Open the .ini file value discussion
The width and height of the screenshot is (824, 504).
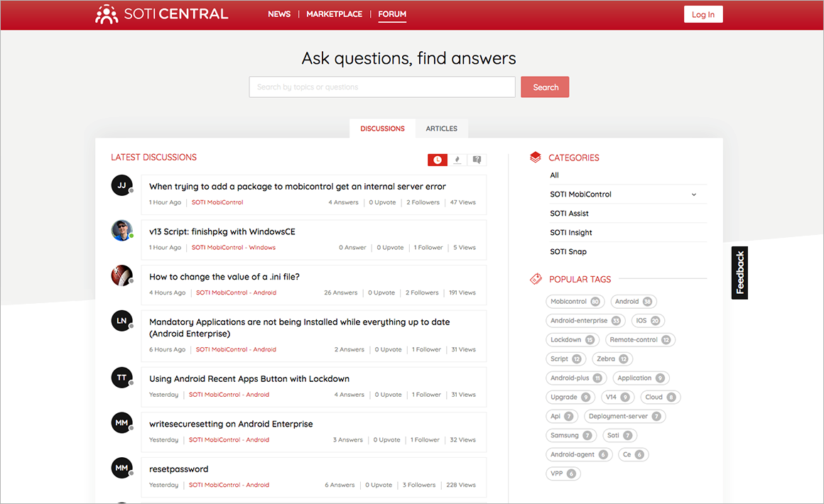(224, 277)
